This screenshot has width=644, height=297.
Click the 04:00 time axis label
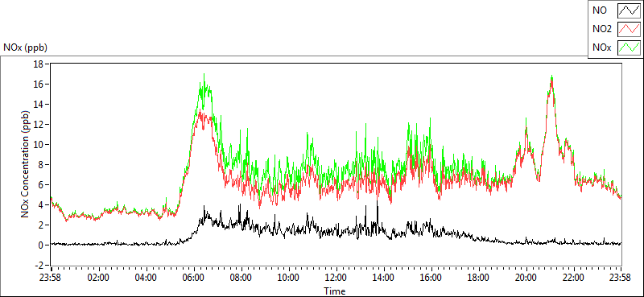(x=146, y=278)
